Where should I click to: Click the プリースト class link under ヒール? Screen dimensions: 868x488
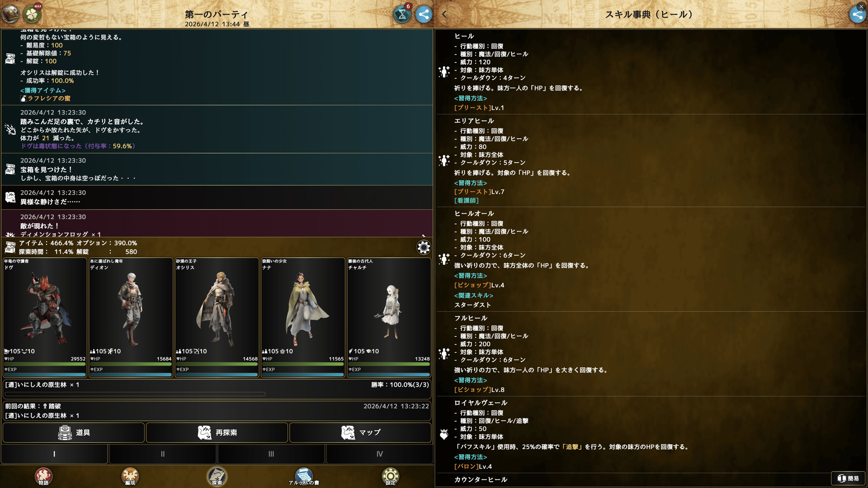[472, 108]
